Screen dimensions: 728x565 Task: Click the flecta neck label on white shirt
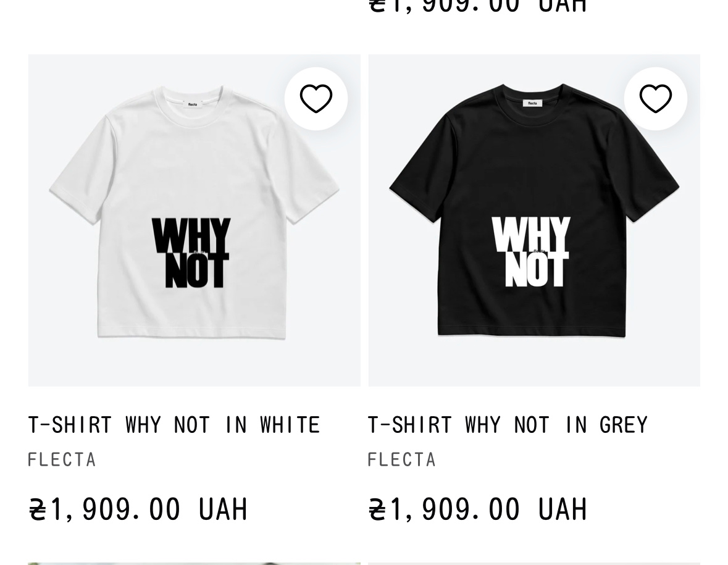pos(193,104)
